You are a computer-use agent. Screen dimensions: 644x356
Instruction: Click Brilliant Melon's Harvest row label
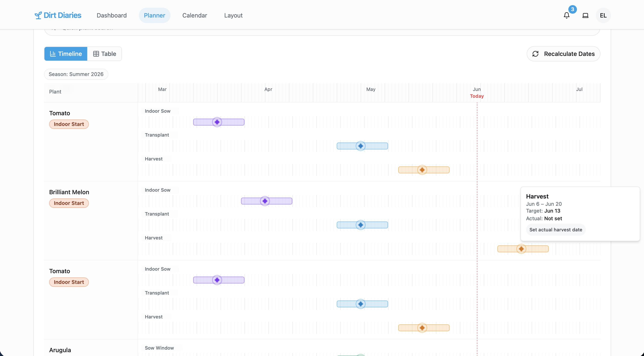[x=153, y=238]
